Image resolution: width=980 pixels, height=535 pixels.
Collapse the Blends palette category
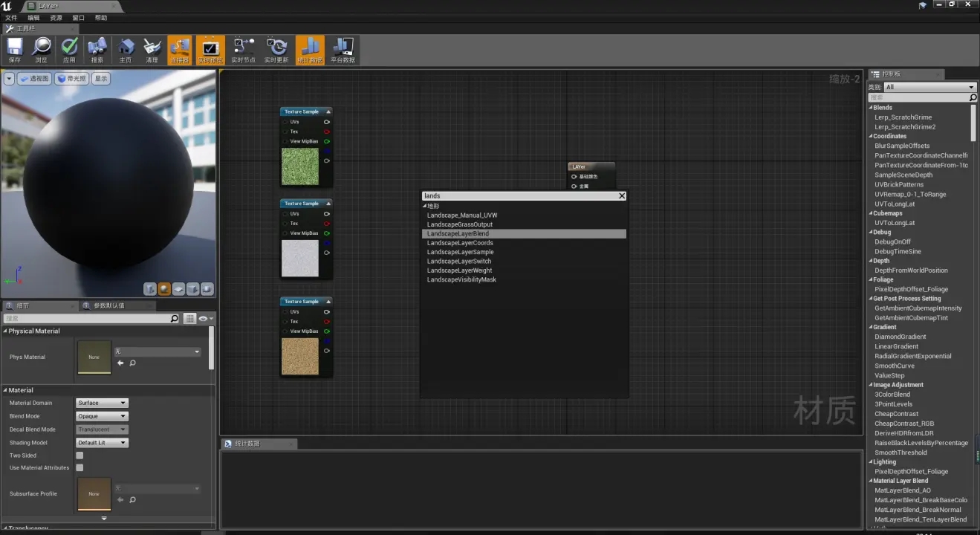pyautogui.click(x=871, y=108)
